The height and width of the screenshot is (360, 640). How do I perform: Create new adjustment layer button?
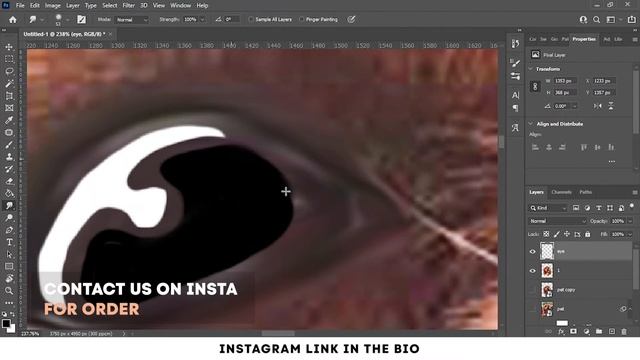coord(586,331)
